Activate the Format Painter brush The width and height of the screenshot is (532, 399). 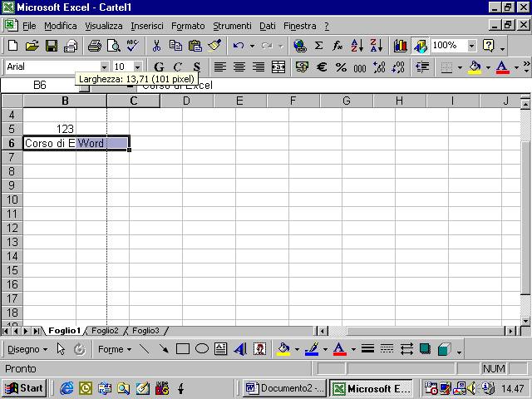214,46
